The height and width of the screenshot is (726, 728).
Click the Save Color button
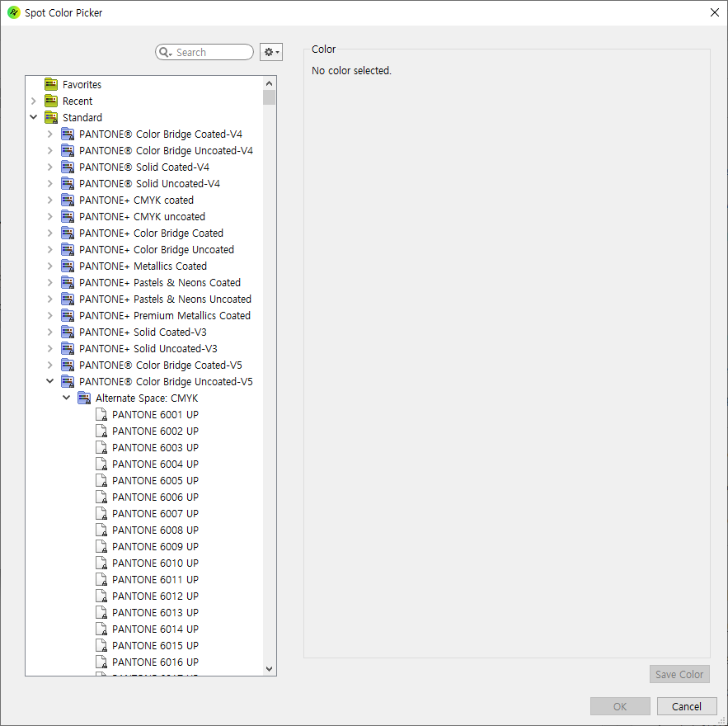[679, 674]
